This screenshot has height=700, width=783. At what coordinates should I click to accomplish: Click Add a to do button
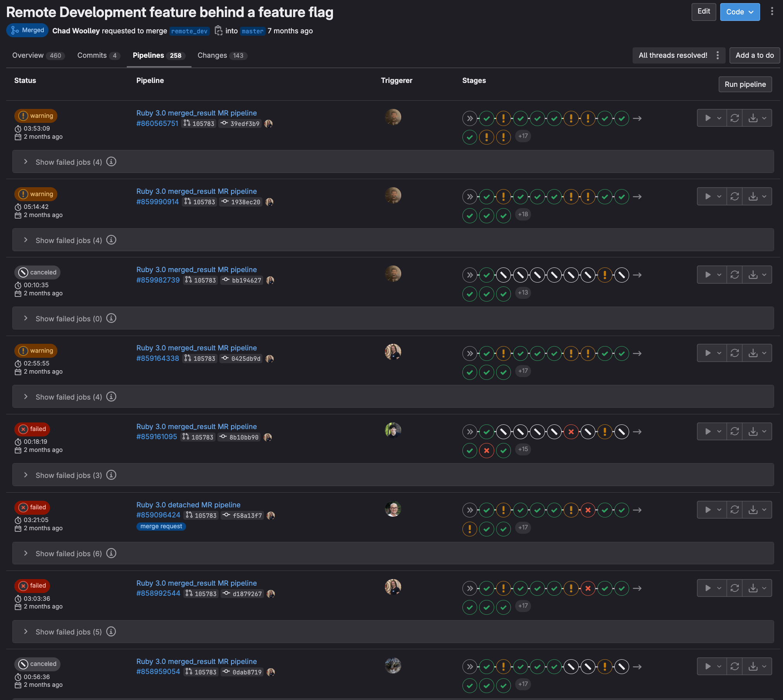coord(754,55)
